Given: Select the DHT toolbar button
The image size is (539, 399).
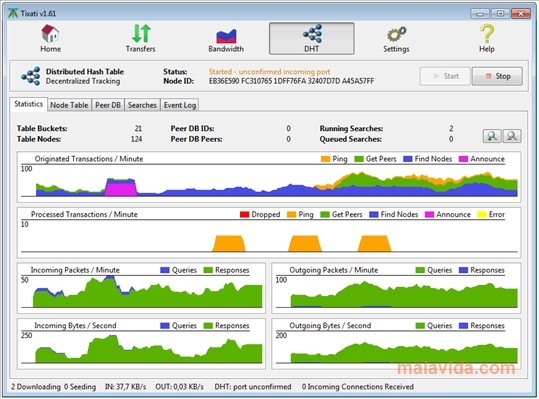Looking at the screenshot, I should [311, 38].
